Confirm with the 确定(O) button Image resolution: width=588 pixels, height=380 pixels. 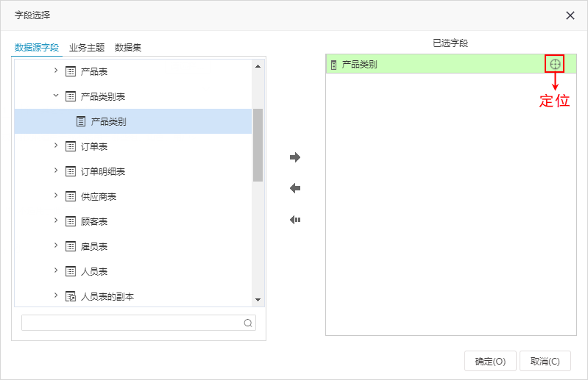coord(490,361)
